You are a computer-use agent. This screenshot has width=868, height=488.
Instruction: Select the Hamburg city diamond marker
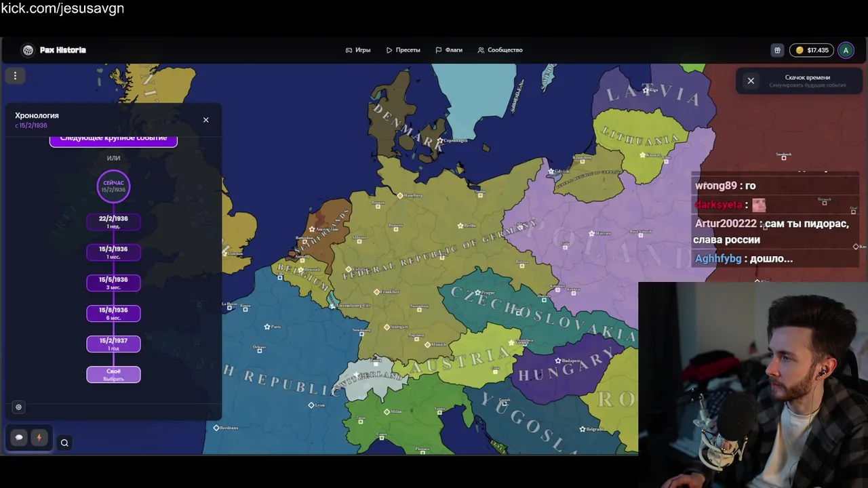click(400, 195)
